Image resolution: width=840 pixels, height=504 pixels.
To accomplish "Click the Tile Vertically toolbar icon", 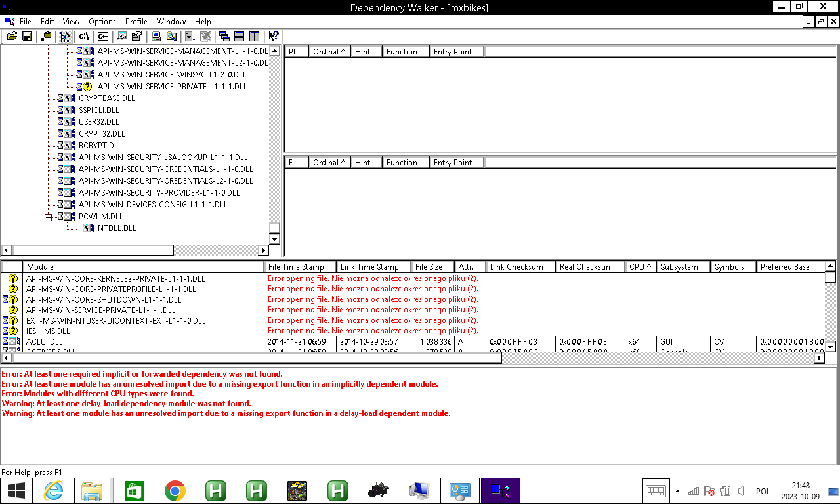I will [254, 36].
